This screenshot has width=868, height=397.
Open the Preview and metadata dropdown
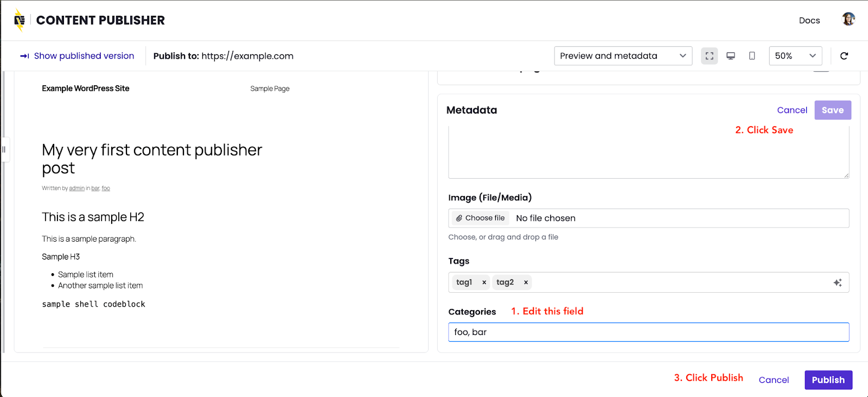coord(623,56)
